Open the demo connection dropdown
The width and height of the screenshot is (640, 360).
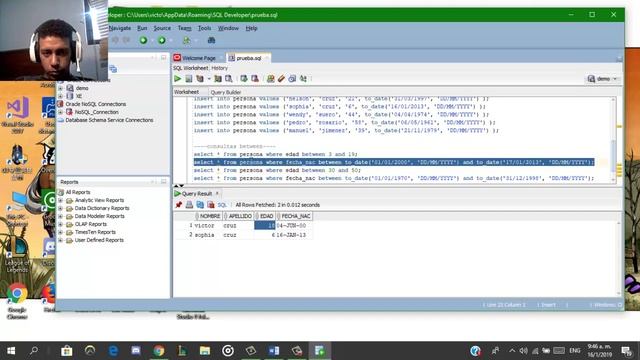[603, 79]
